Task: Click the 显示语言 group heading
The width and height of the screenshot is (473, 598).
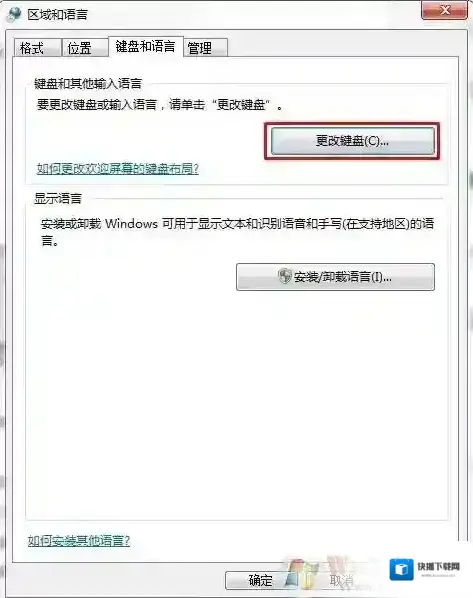Action: pyautogui.click(x=58, y=198)
